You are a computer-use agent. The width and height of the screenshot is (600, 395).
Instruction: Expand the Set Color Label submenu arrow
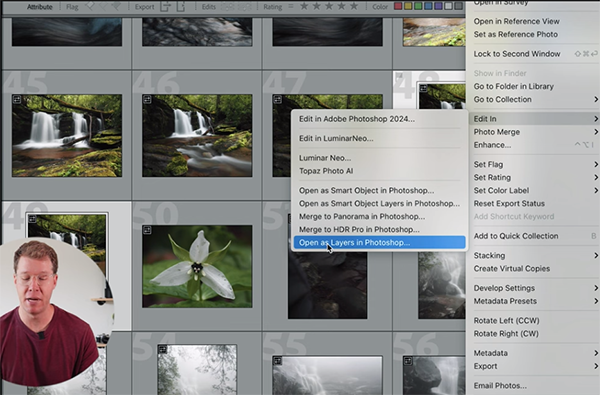tap(596, 191)
